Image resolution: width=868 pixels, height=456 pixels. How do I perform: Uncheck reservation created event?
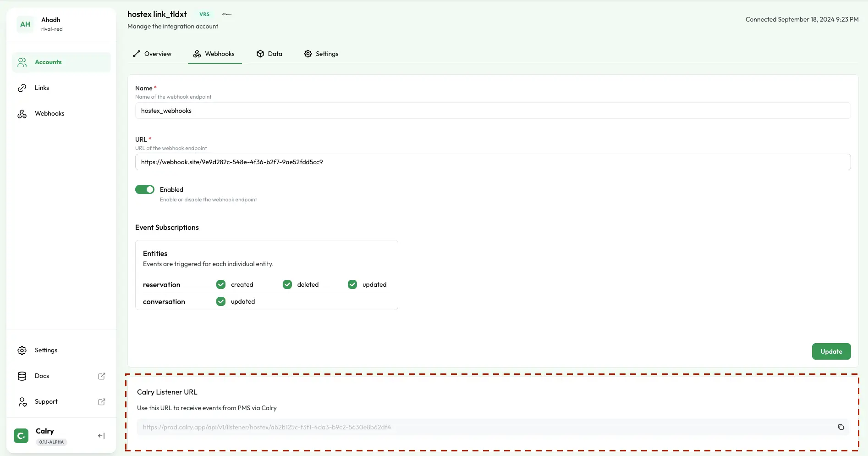tap(221, 285)
